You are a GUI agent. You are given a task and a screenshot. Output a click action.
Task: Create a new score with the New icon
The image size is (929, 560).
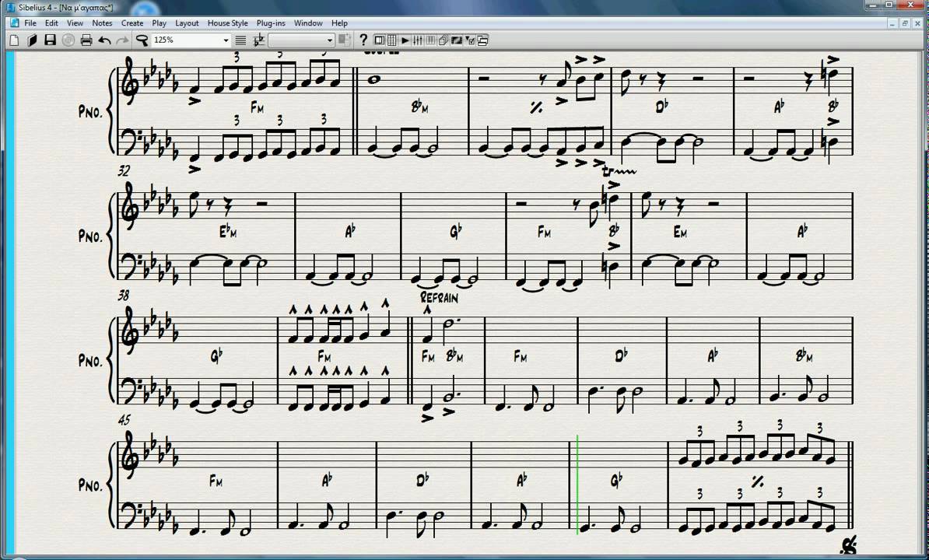(x=14, y=40)
